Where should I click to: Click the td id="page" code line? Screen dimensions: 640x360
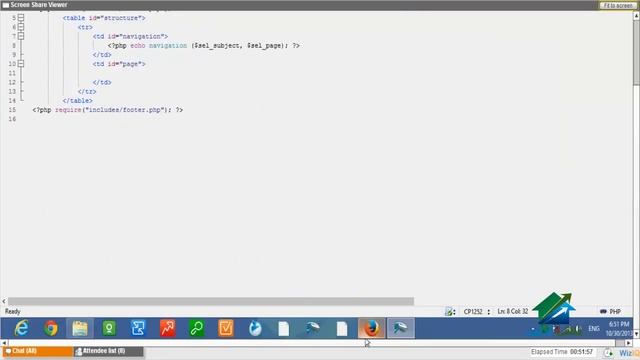coord(119,64)
